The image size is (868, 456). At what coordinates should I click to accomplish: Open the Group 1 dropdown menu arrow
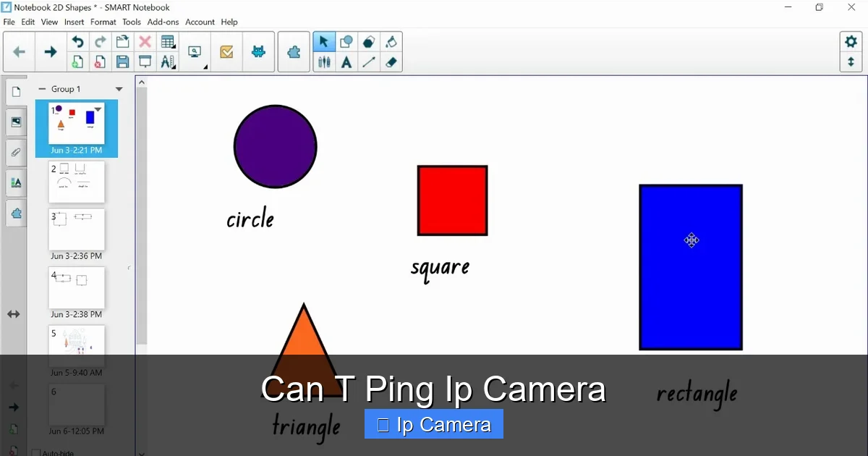[119, 89]
